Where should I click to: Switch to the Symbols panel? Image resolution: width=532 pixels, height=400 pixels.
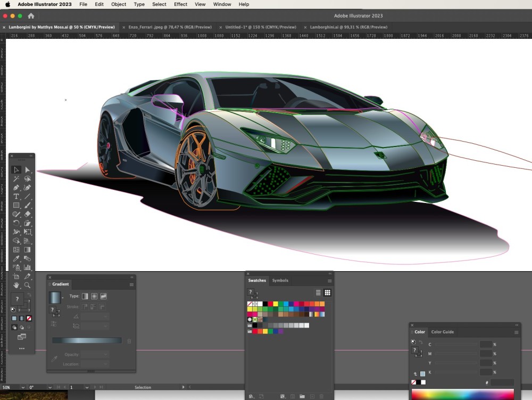(x=280, y=281)
